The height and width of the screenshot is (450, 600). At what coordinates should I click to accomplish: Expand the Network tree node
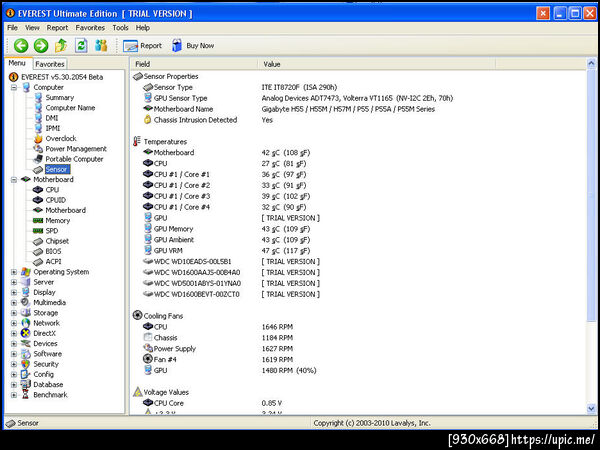[14, 323]
